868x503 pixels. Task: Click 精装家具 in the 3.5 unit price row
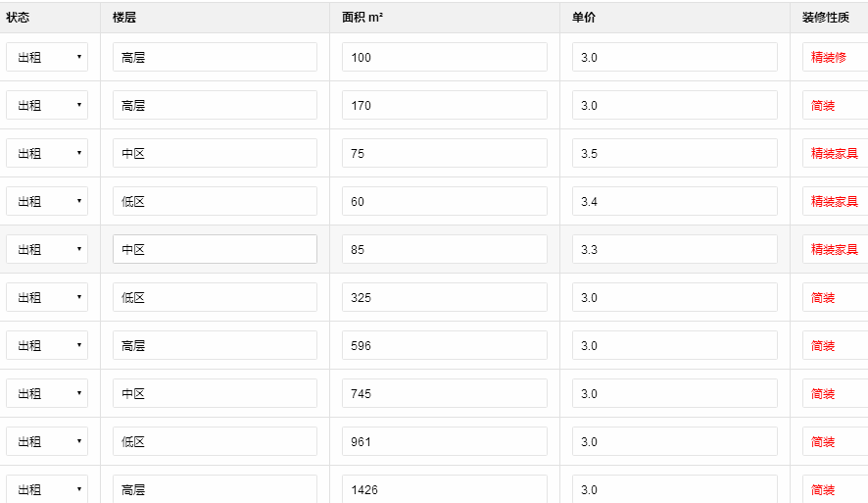click(834, 154)
